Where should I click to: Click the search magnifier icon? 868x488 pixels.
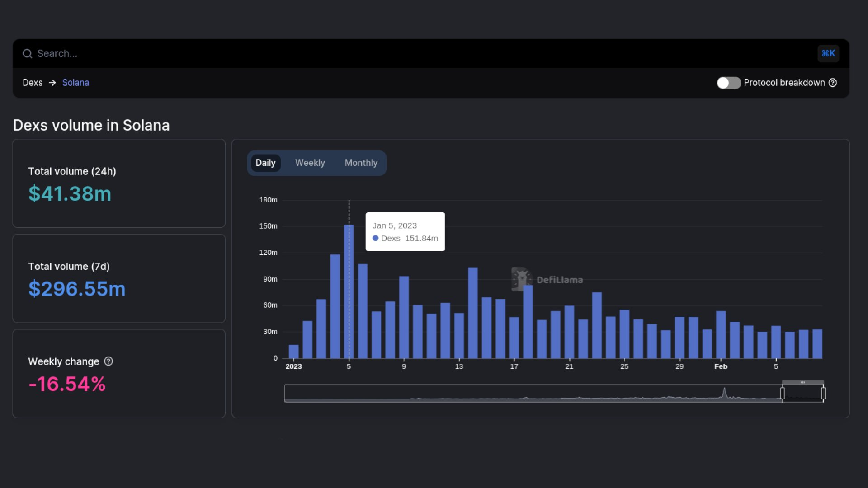[x=28, y=54]
